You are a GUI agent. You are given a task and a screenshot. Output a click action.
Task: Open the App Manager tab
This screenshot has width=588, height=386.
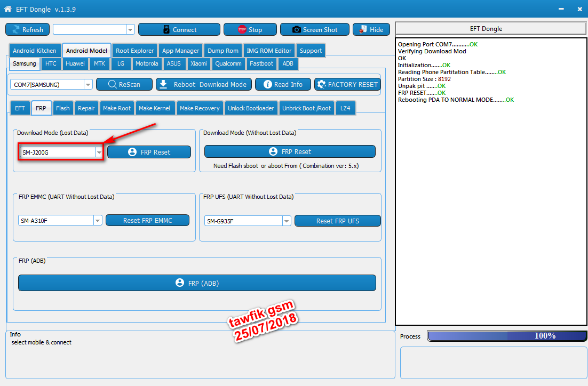pyautogui.click(x=180, y=51)
